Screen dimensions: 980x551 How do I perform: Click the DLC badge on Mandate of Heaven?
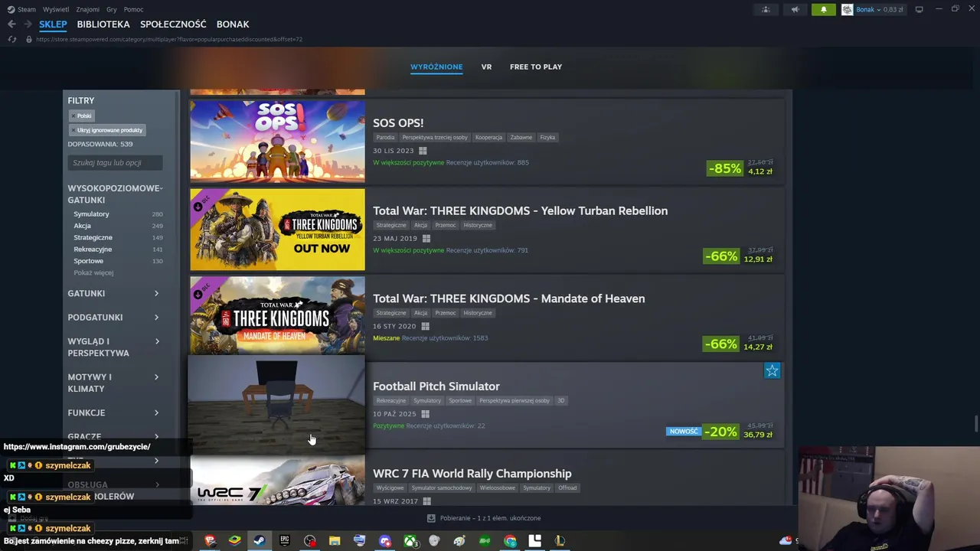[199, 293]
